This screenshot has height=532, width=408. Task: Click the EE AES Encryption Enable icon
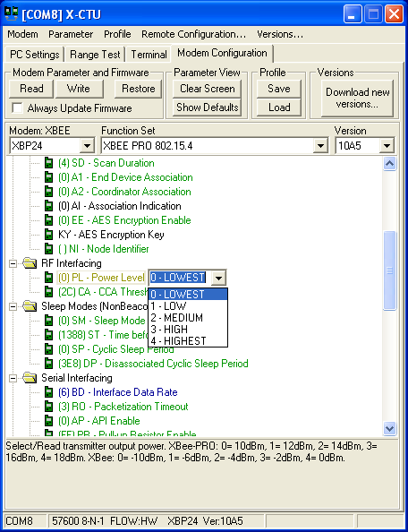(49, 220)
